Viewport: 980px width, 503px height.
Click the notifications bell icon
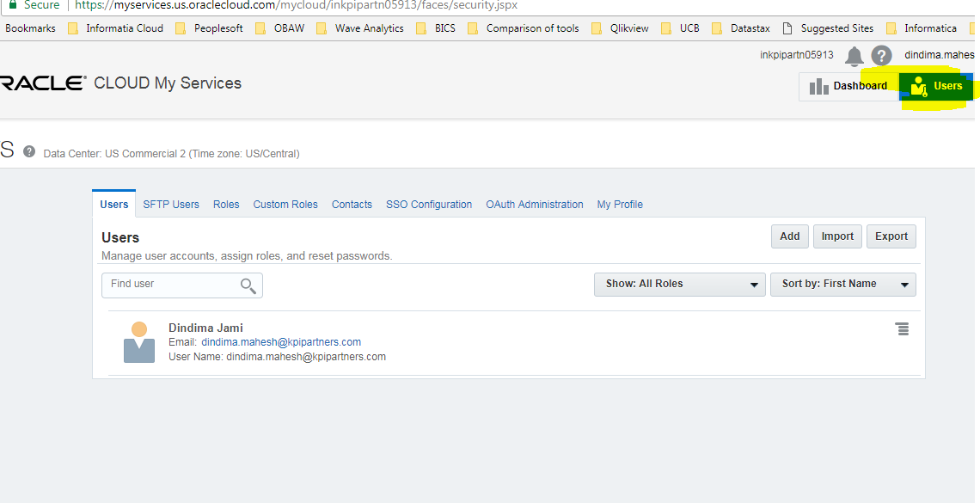pyautogui.click(x=854, y=57)
